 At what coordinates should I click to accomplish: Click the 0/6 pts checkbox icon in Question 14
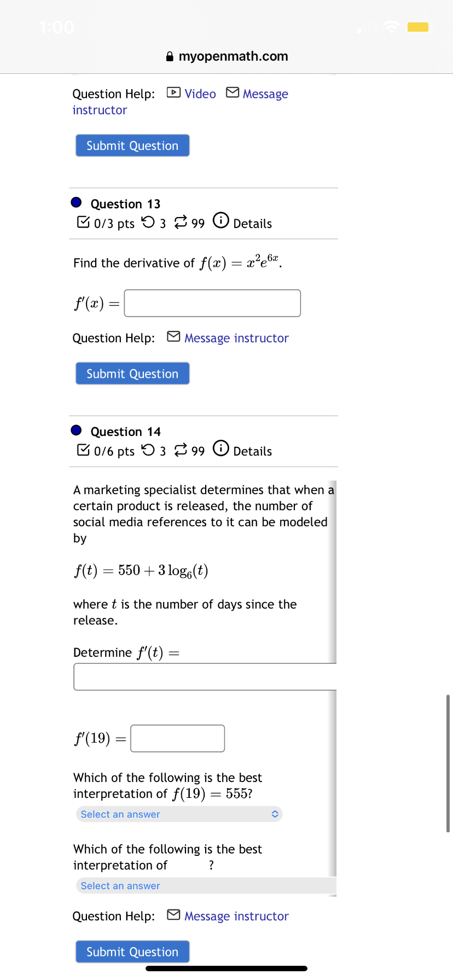tap(84, 450)
